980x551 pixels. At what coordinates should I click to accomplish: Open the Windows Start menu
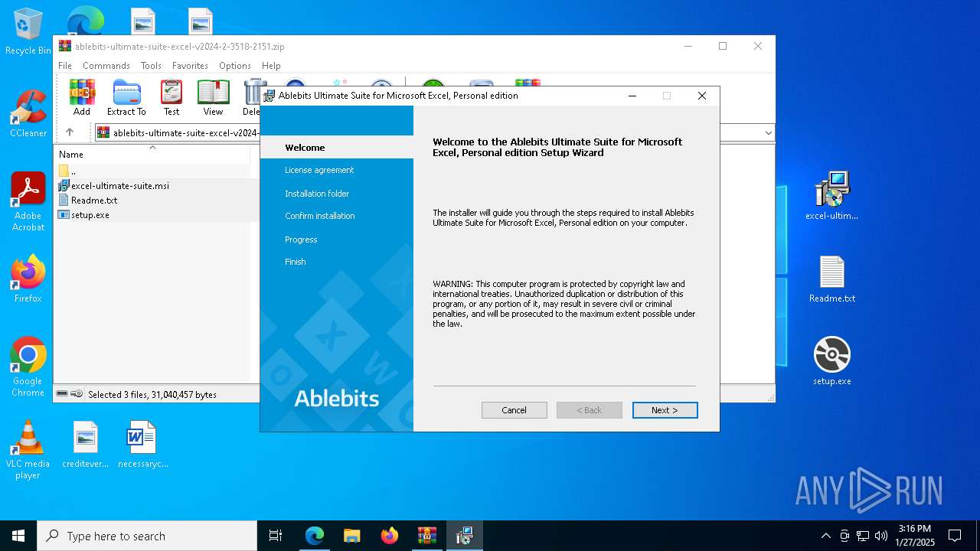(x=18, y=536)
